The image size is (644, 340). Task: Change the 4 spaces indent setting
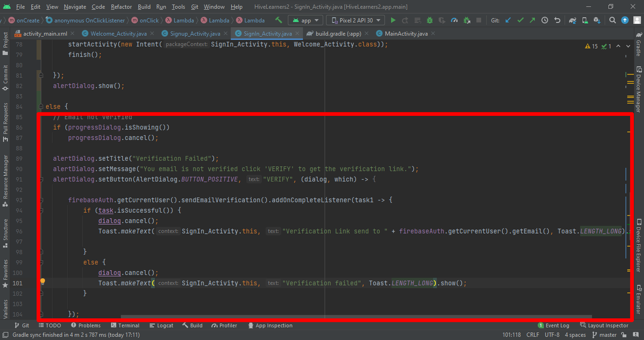click(575, 335)
